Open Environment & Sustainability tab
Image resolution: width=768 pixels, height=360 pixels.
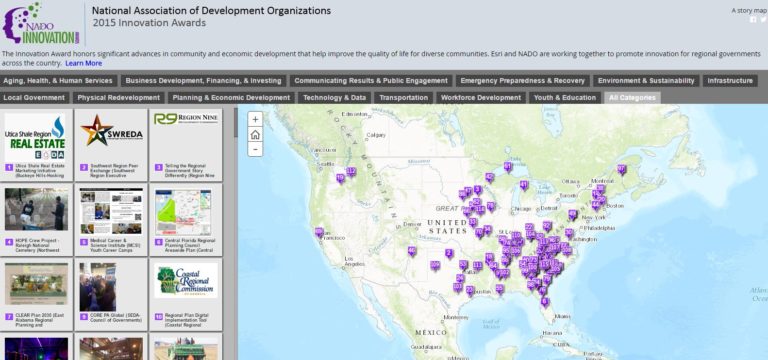646,81
